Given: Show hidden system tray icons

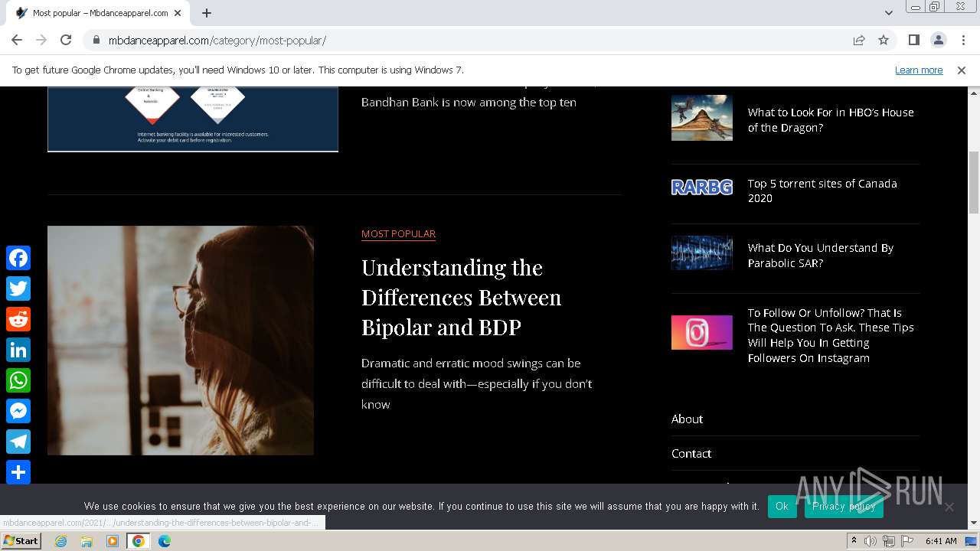Looking at the screenshot, I should (x=854, y=541).
